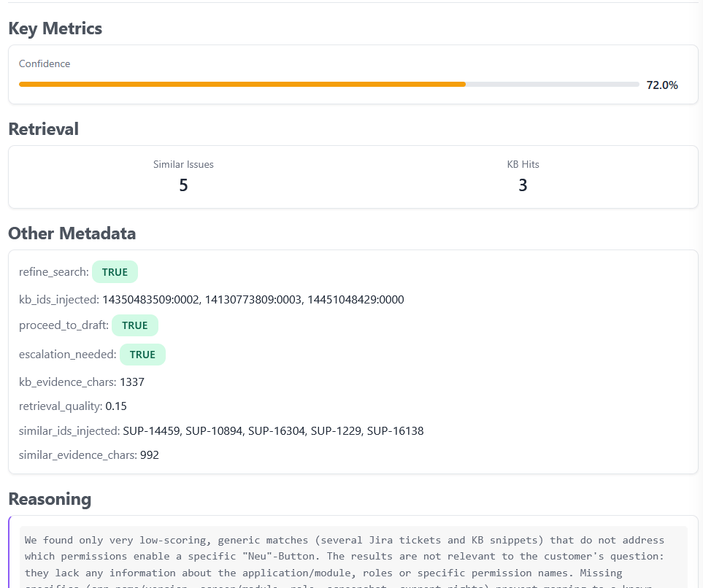The width and height of the screenshot is (703, 588).
Task: Click the KB Hits label
Action: click(523, 164)
